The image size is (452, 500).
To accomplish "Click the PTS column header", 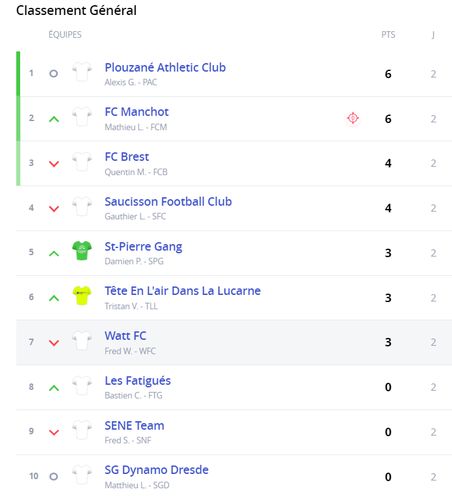I will (388, 35).
